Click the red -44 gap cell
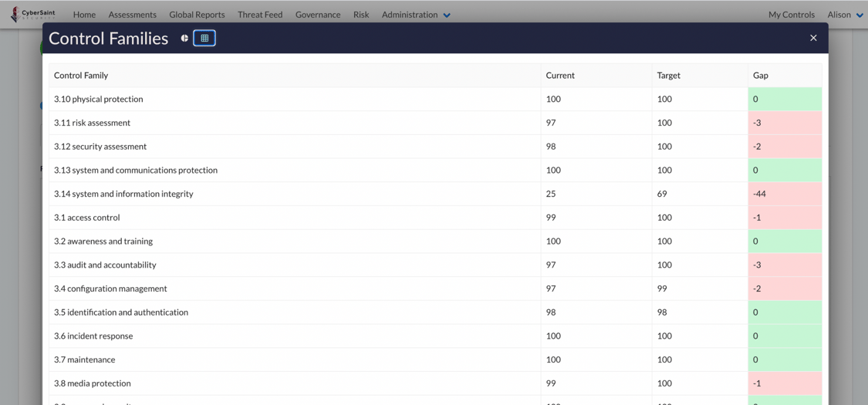The height and width of the screenshot is (405, 868). [x=784, y=194]
